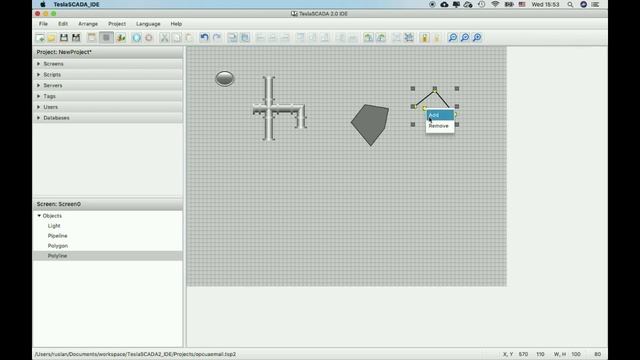
Task: Click the Copy toolbar icon
Action: (177, 38)
